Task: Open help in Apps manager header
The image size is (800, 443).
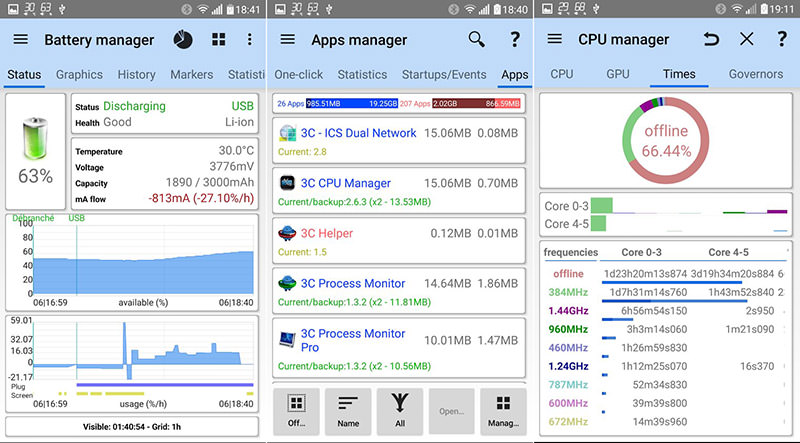Action: 515,40
